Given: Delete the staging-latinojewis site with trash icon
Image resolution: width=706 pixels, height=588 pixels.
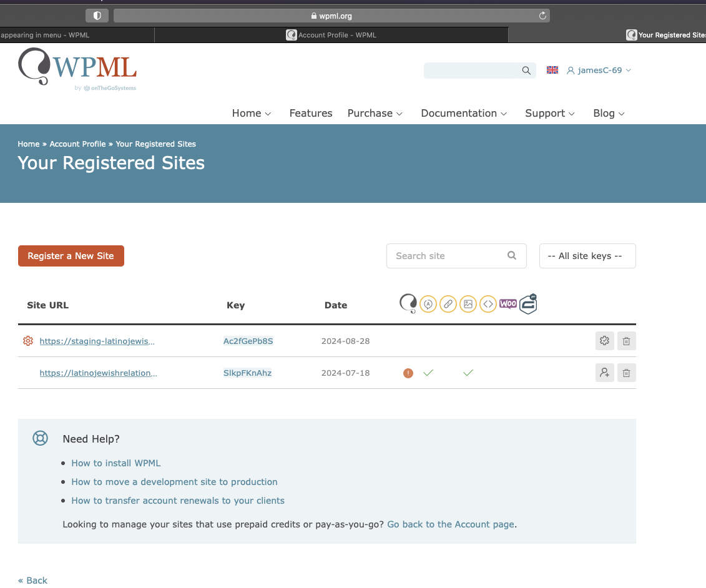Looking at the screenshot, I should (x=626, y=341).
